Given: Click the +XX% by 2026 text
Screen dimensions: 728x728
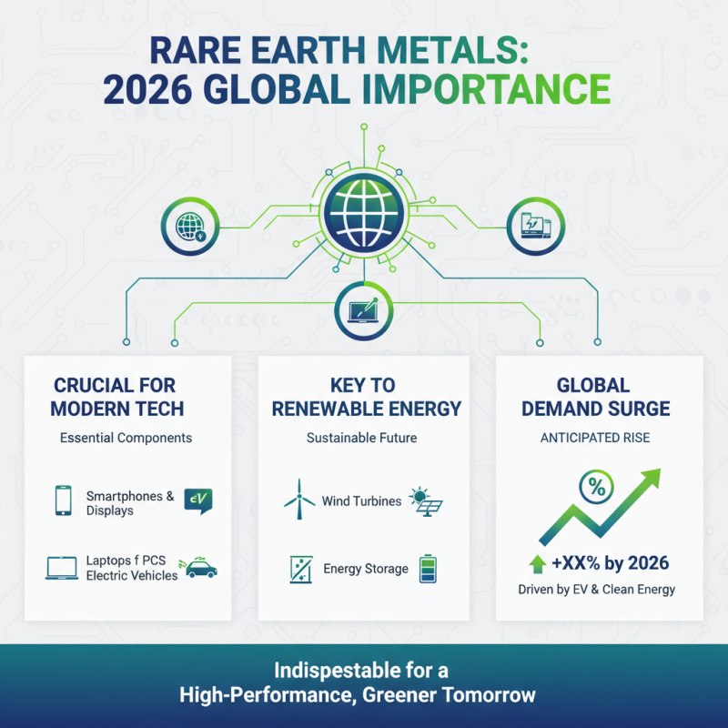Looking at the screenshot, I should 610,563.
